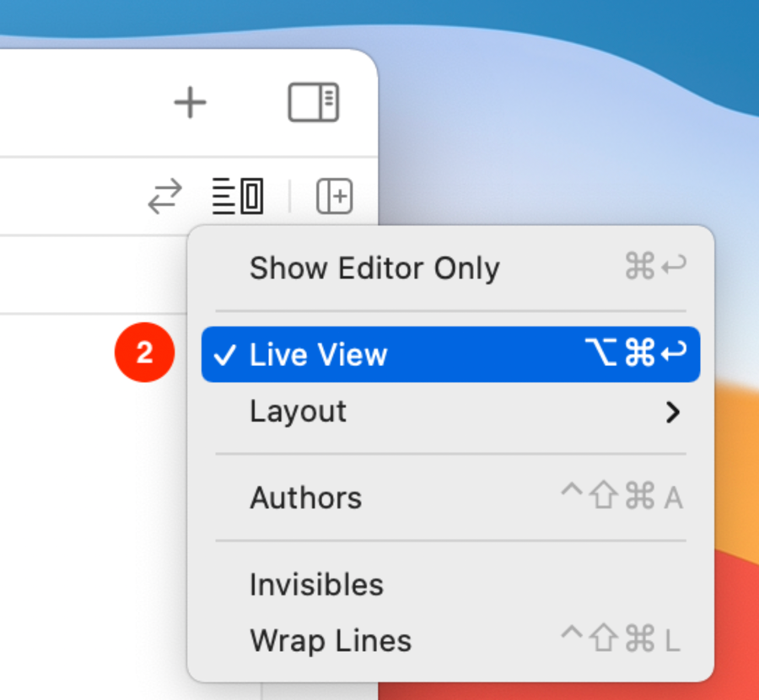Click the Wrap Lines shortcut hint
This screenshot has width=759, height=700.
[x=621, y=641]
